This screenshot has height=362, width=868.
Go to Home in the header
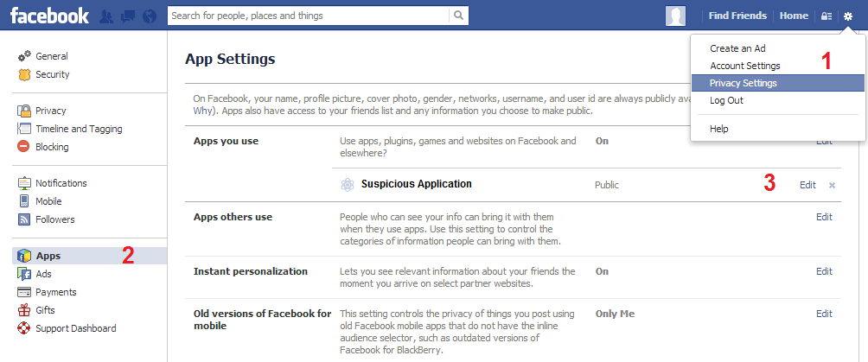[x=794, y=16]
